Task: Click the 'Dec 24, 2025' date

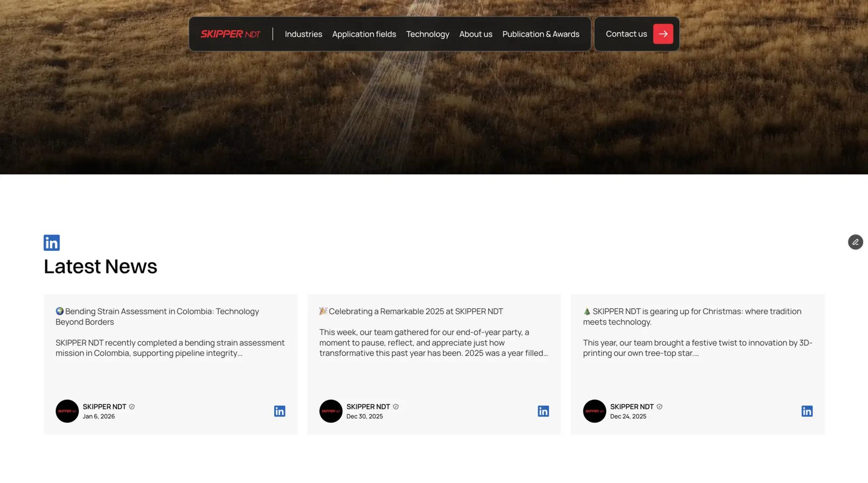Action: click(x=628, y=416)
